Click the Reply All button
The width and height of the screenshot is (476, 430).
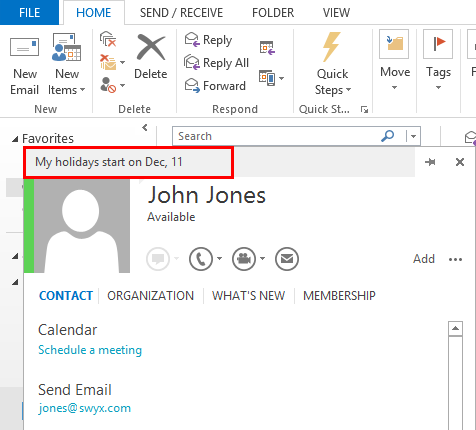[x=217, y=63]
